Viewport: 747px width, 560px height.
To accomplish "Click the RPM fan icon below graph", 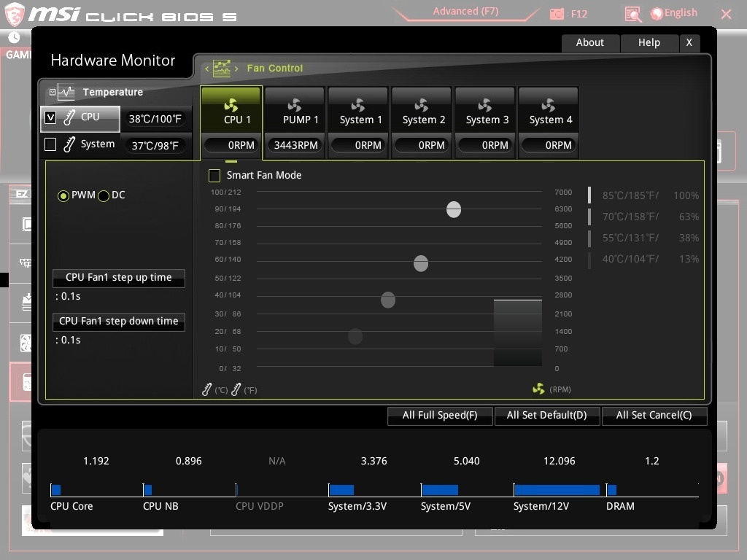I will [x=539, y=389].
